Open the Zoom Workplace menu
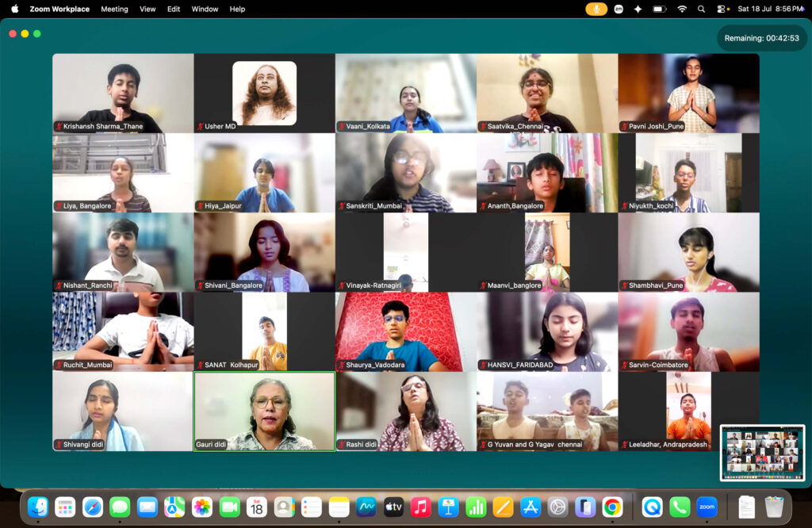Screen dimensions: 812x528 pos(59,9)
